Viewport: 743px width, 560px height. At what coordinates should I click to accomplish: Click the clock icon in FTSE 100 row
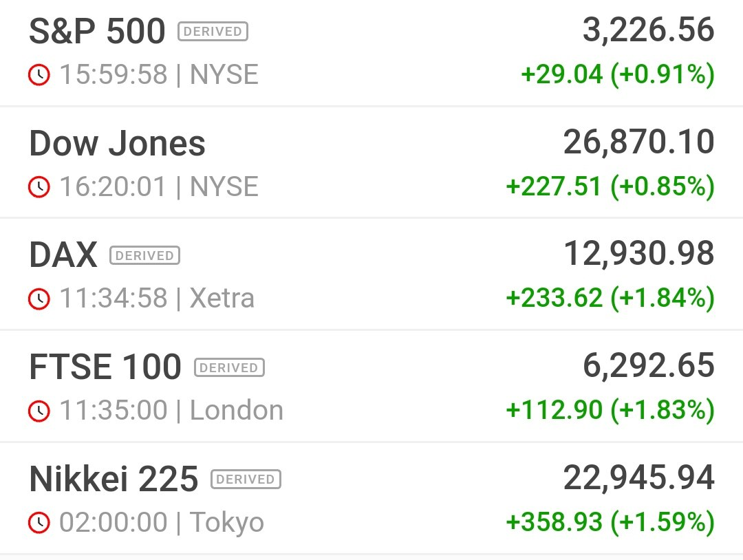coord(39,411)
